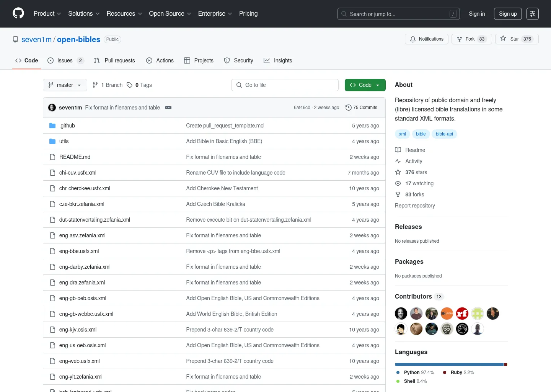Expand the Resources menu
The image size is (551, 392).
[x=124, y=14]
